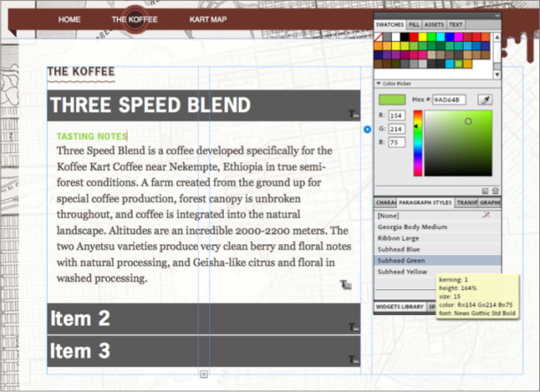The width and height of the screenshot is (540, 392).
Task: Select the magenta swatch in top row
Action: [x=459, y=37]
